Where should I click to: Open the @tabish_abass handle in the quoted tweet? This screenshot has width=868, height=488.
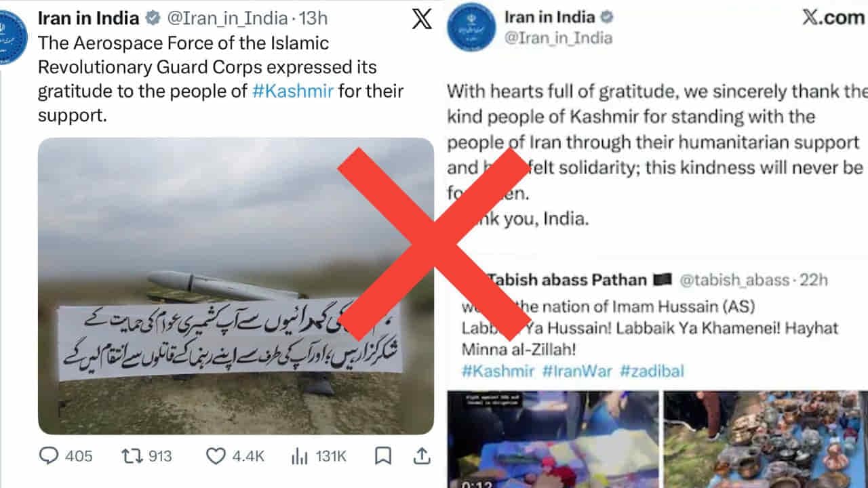(734, 279)
